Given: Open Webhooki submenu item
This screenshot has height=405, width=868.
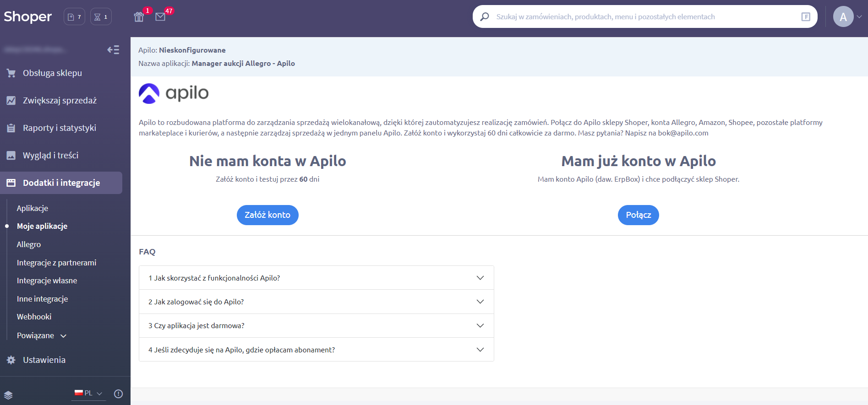Looking at the screenshot, I should 34,317.
